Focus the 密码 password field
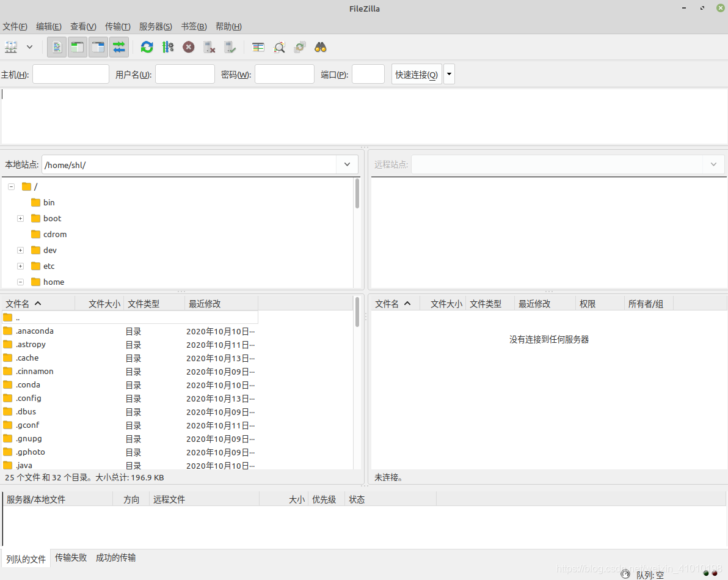The image size is (728, 580). (285, 75)
